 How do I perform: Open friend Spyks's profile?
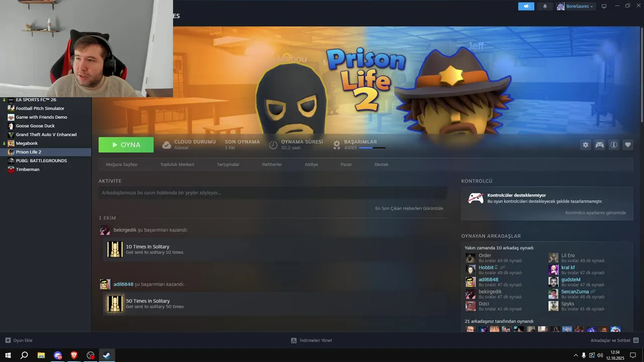[568, 304]
